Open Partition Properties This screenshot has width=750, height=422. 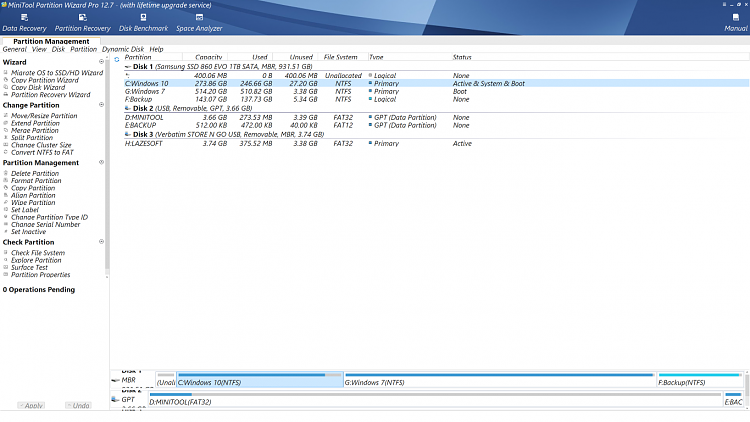click(x=41, y=275)
